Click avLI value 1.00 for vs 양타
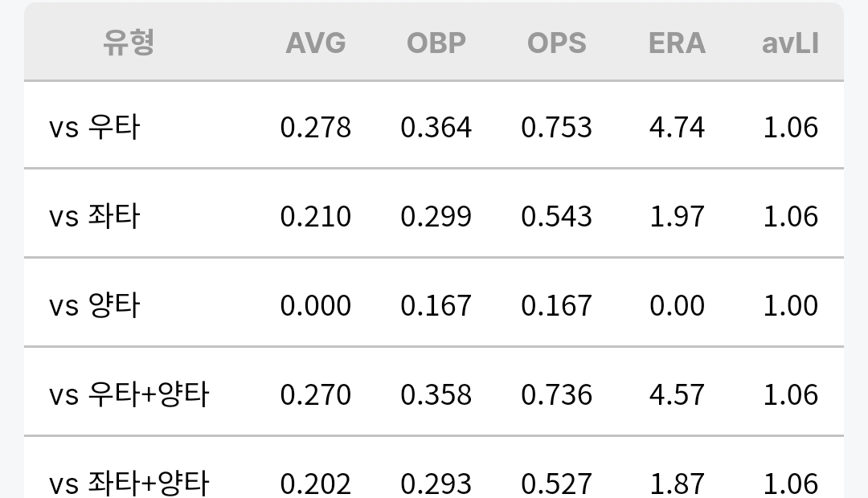This screenshot has height=498, width=868. pos(791,305)
